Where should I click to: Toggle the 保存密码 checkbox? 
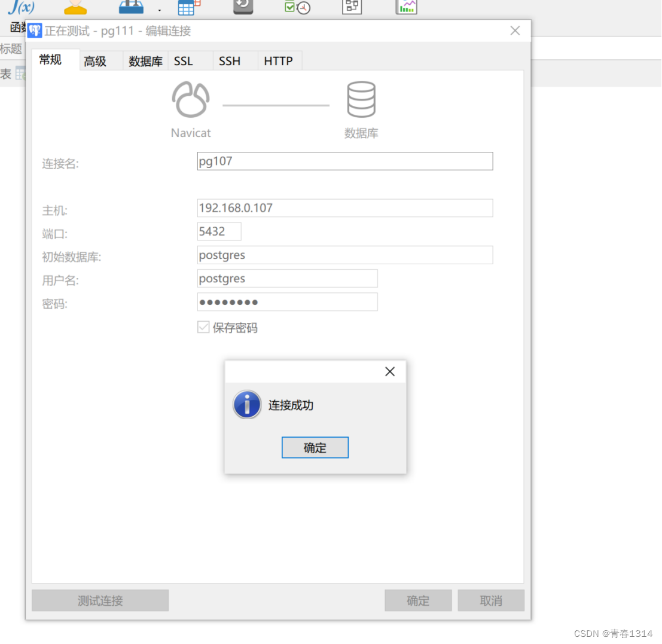pos(203,327)
